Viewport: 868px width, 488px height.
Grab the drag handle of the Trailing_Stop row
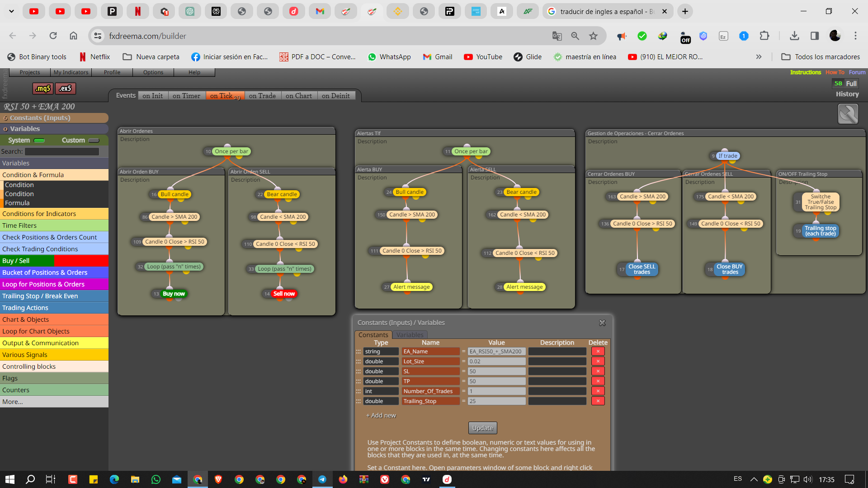pyautogui.click(x=359, y=401)
